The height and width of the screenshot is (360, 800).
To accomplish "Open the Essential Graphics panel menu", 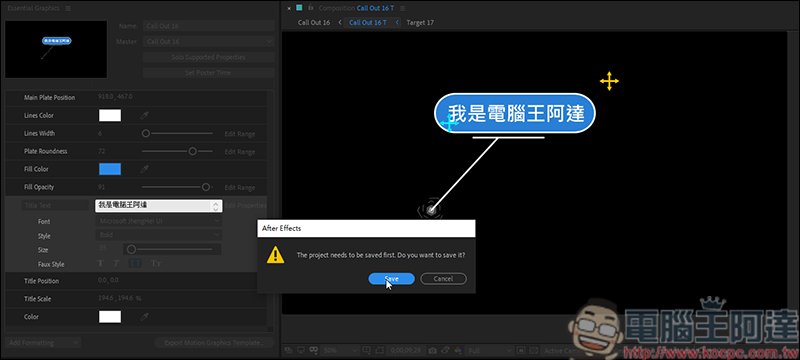I will click(x=68, y=8).
